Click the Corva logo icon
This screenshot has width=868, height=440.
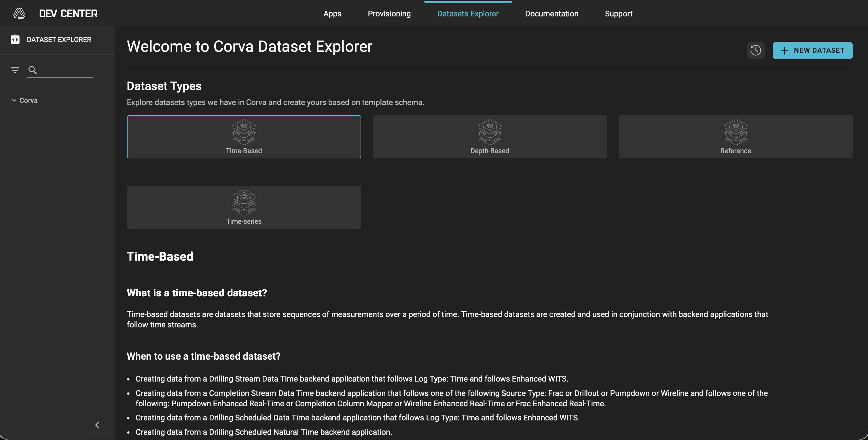pos(19,14)
